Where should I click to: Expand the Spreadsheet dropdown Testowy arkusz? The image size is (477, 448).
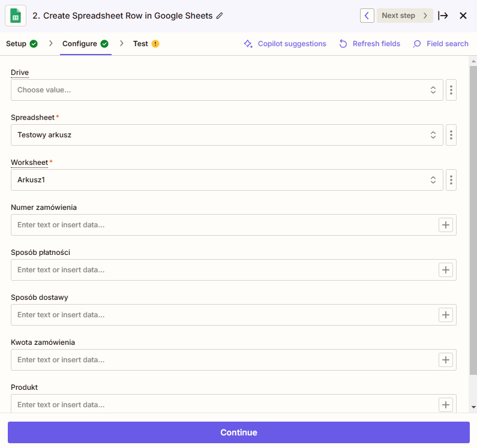pyautogui.click(x=227, y=135)
